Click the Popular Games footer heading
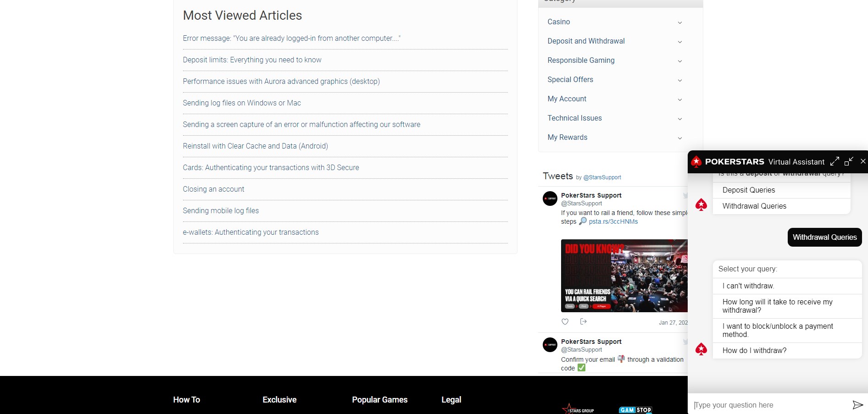868x414 pixels. pyautogui.click(x=380, y=400)
